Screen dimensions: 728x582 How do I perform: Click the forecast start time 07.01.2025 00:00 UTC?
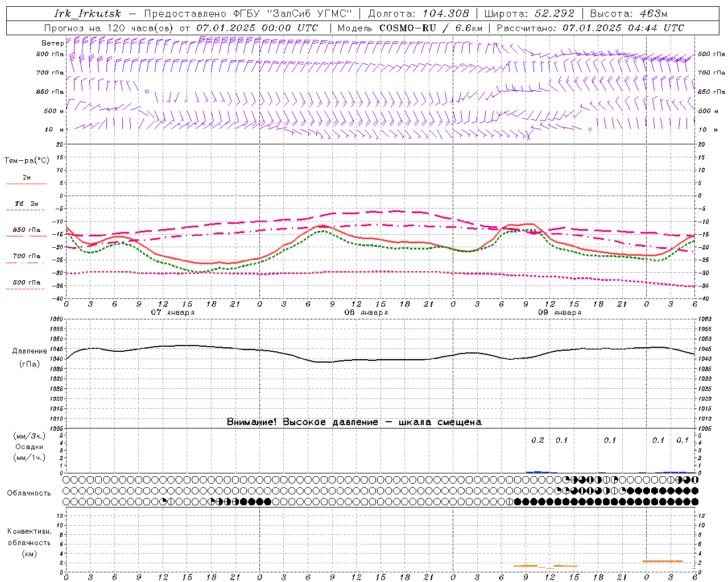tap(257, 28)
